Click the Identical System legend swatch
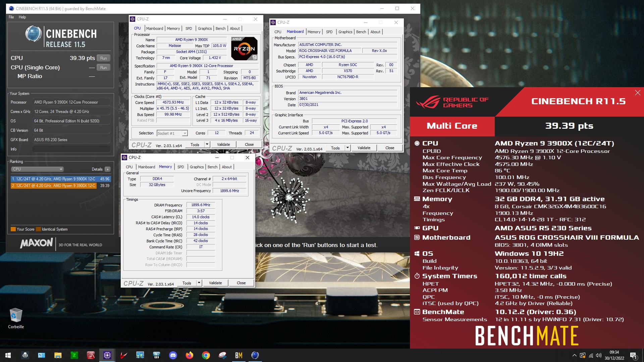 38,229
